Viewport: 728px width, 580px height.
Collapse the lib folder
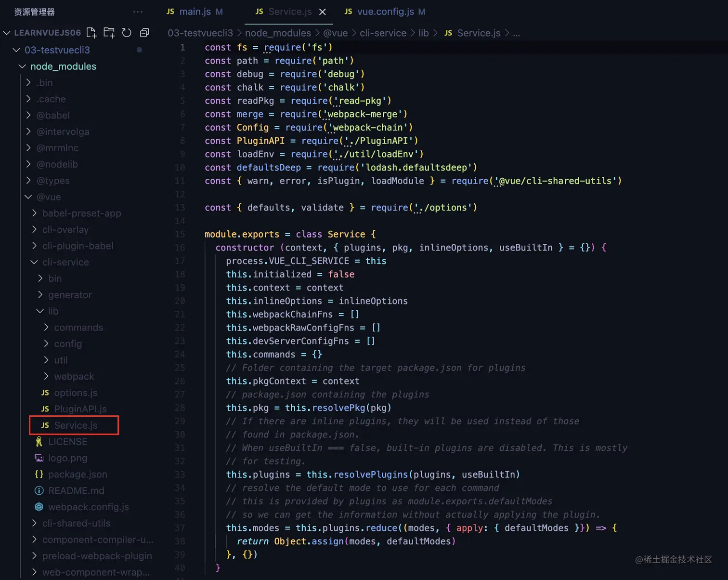click(40, 311)
